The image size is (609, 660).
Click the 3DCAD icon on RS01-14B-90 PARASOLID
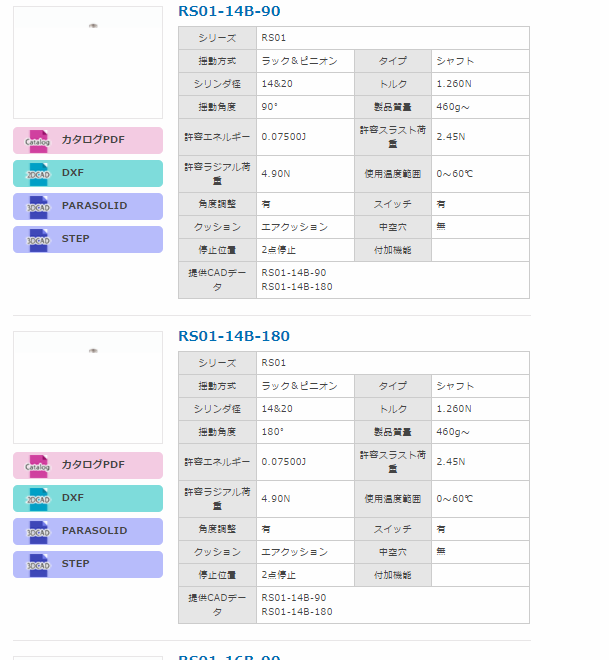(38, 207)
